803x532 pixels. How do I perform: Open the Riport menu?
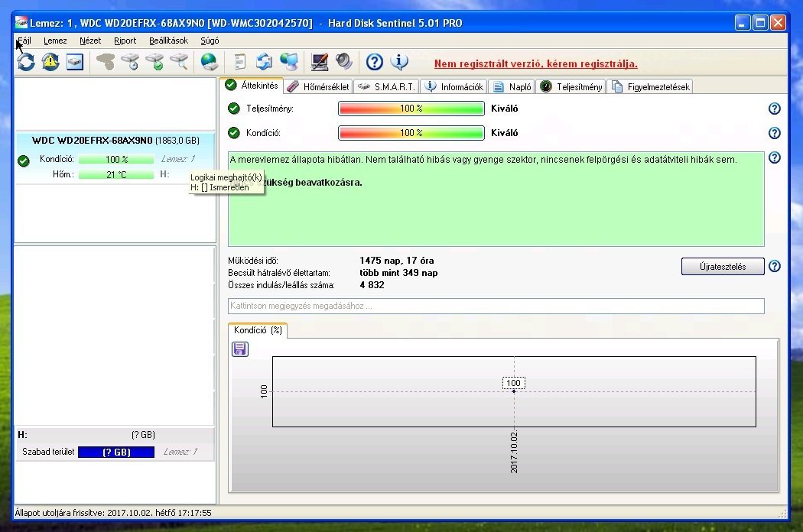pyautogui.click(x=125, y=41)
